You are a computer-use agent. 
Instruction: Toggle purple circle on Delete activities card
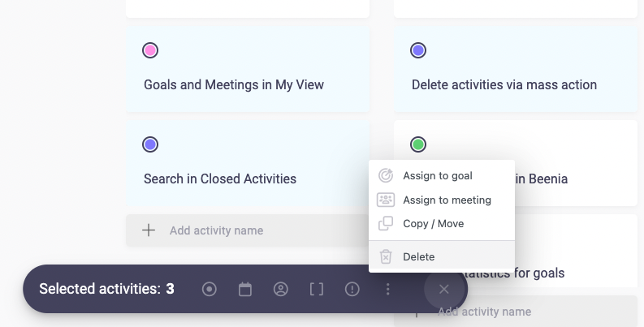[418, 51]
